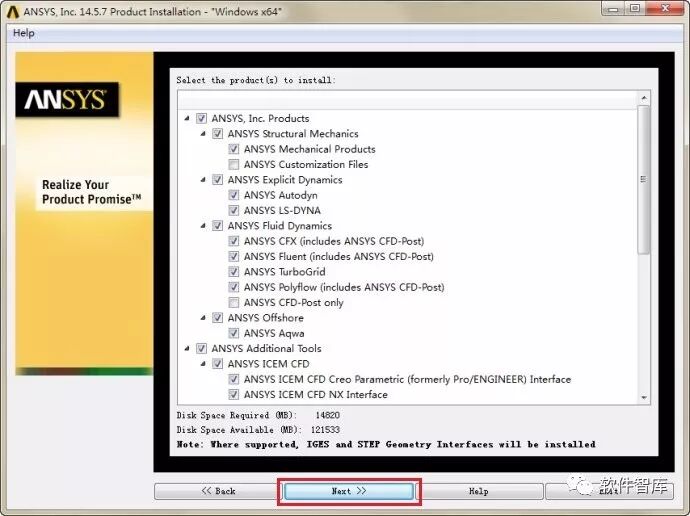
Task: Open the Help menu
Action: [x=24, y=33]
